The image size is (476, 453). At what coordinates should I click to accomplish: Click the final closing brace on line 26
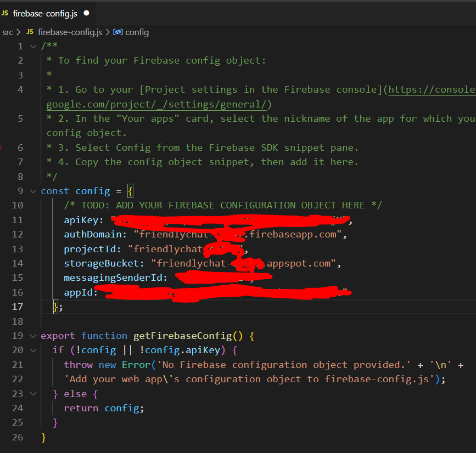(x=43, y=437)
